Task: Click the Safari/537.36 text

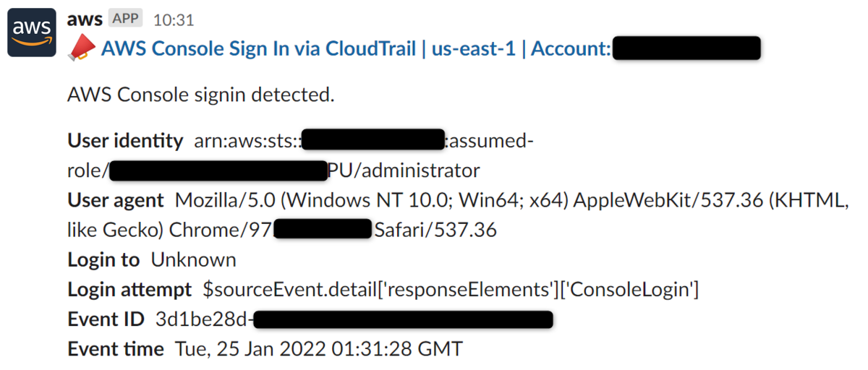Action: coord(435,231)
